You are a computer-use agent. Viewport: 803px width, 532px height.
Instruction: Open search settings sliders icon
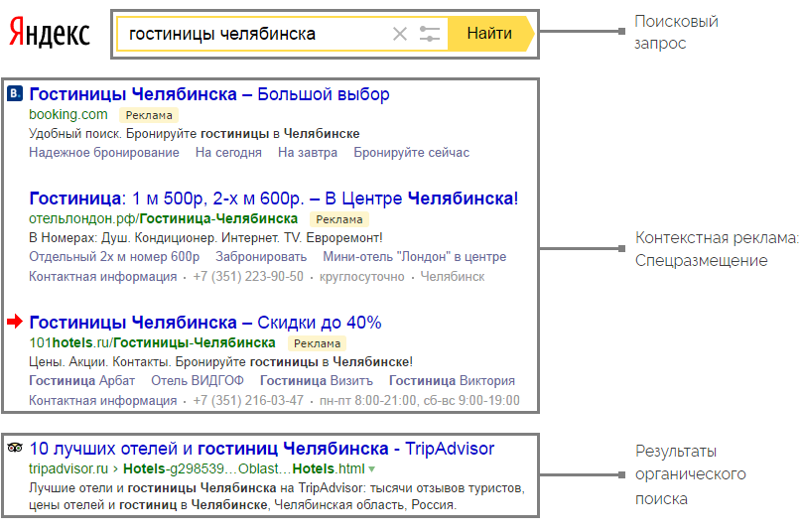(430, 35)
